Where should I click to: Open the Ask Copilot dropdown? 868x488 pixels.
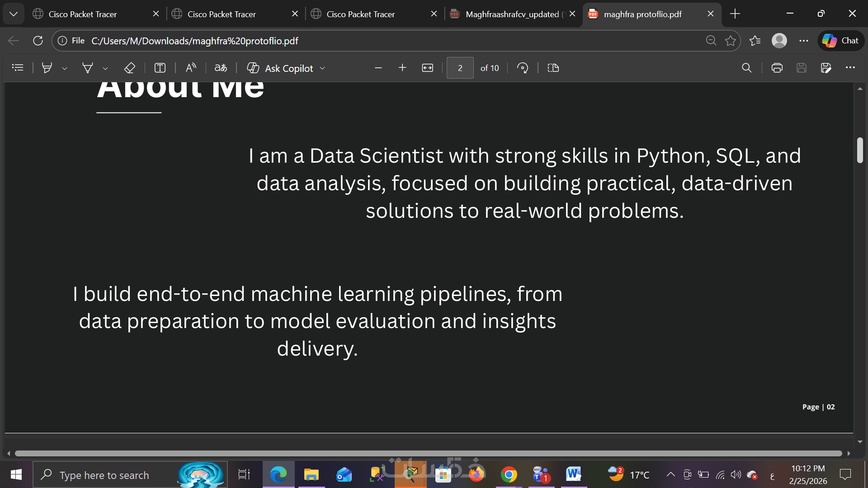point(322,68)
